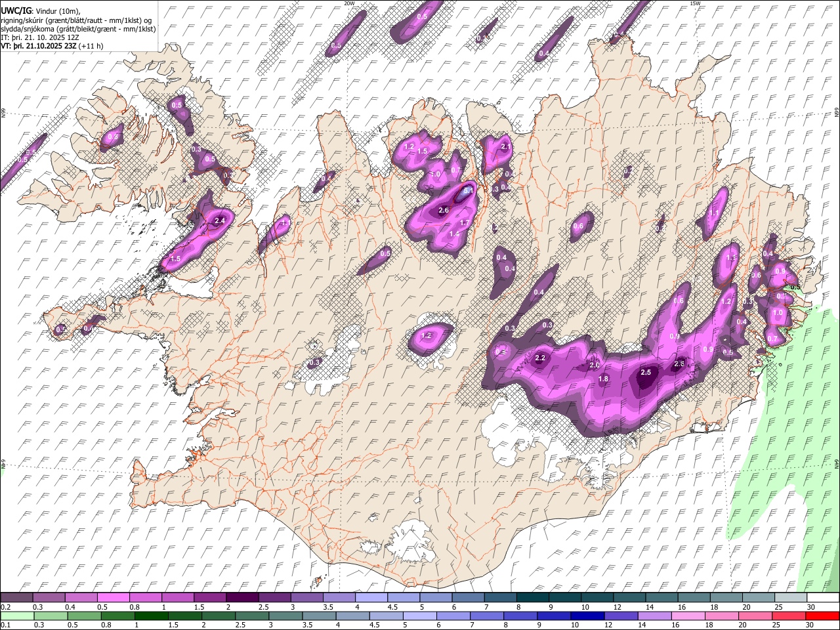Viewport: 840px width, 630px height.
Task: Pick the 0.4 swatch in the top legend row
Action: coord(81,598)
